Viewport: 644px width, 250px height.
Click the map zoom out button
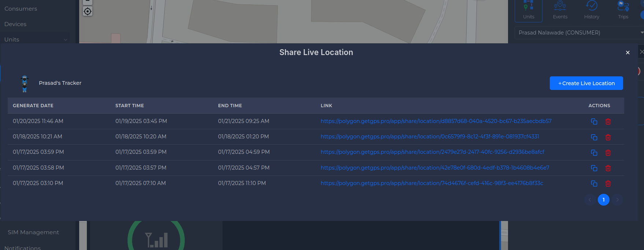88,2
